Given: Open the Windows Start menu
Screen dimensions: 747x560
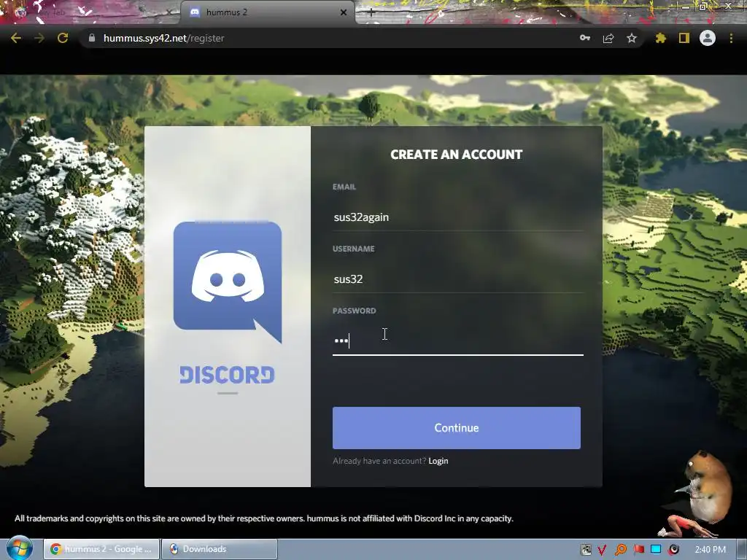Looking at the screenshot, I should click(x=19, y=548).
